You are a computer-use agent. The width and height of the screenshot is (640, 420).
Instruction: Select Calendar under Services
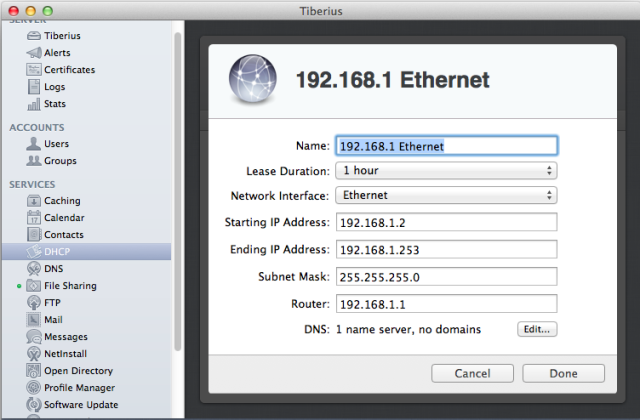64,218
